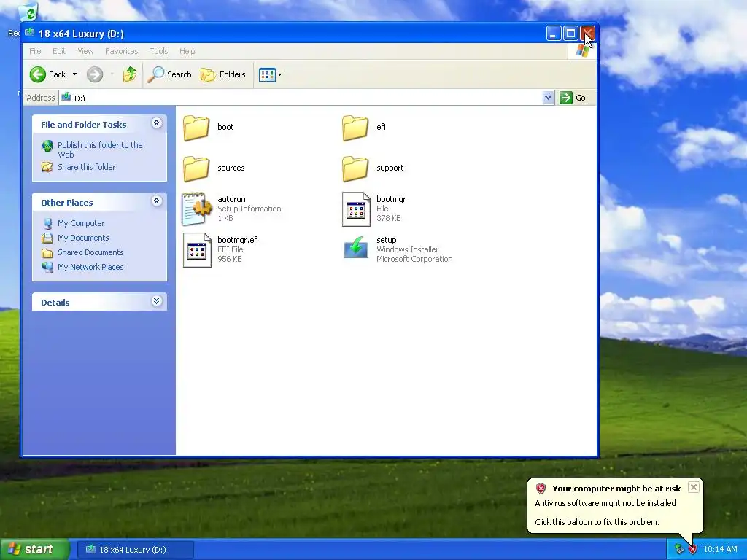Open the File menu
Screen dimensions: 747x560
click(x=35, y=51)
